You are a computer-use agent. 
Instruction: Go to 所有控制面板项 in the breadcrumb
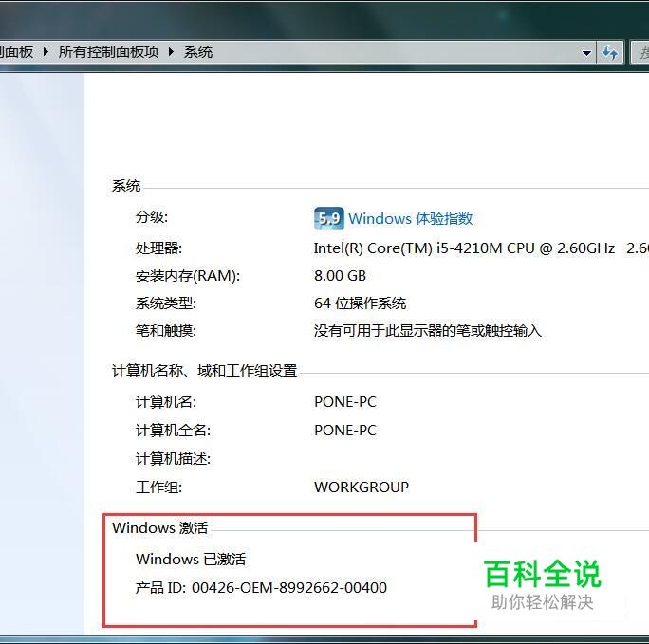(108, 52)
